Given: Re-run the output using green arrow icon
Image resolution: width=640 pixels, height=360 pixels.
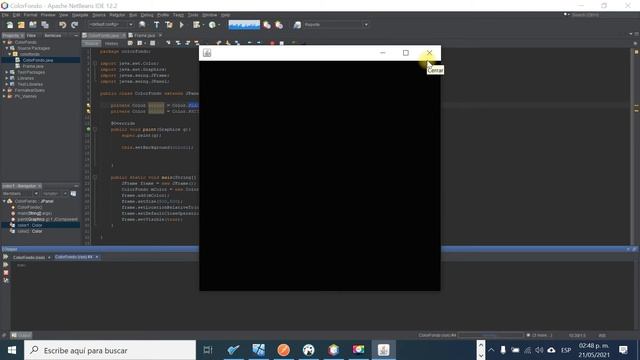Looking at the screenshot, I should [6, 257].
